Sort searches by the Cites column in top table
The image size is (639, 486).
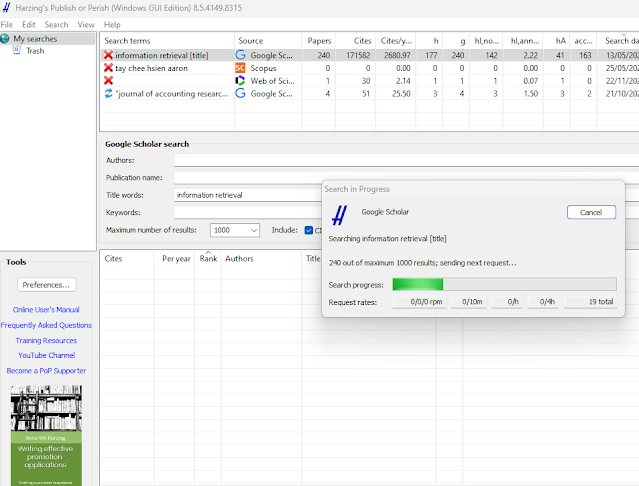click(355, 41)
